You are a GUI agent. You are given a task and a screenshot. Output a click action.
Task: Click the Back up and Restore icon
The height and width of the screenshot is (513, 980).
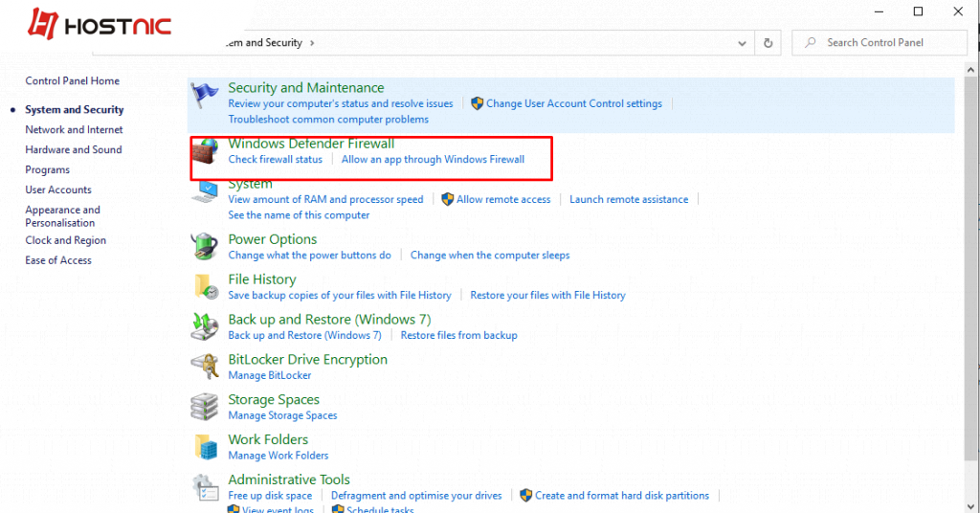[205, 326]
